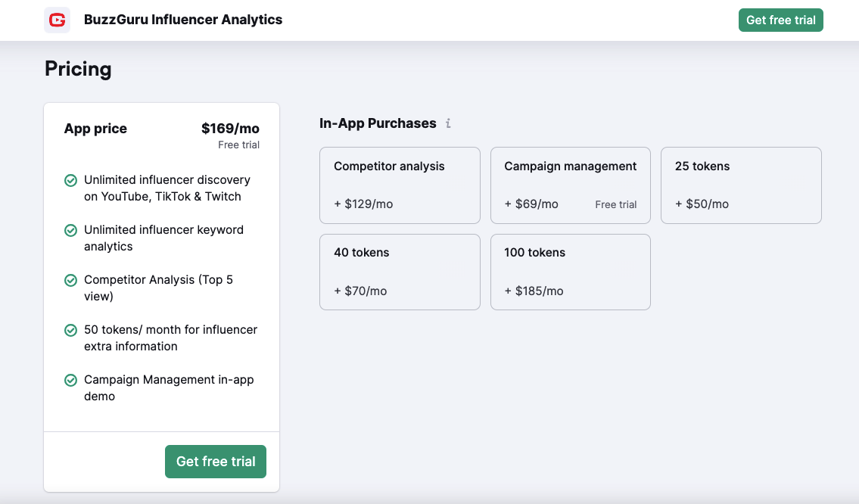Click the BuzzGuru Influencer Analytics title
The height and width of the screenshot is (504, 859).
183,20
